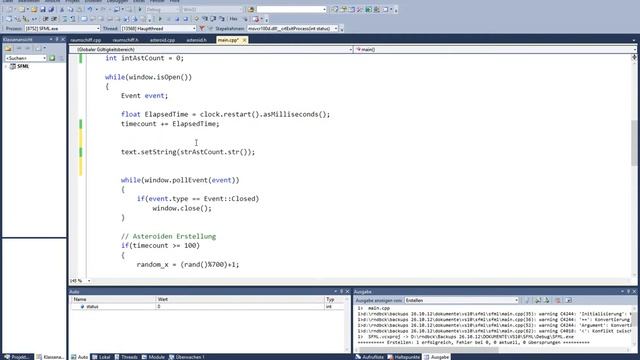Switch to the Lokal tab
Viewport: 640px width, 360px height.
101,357
